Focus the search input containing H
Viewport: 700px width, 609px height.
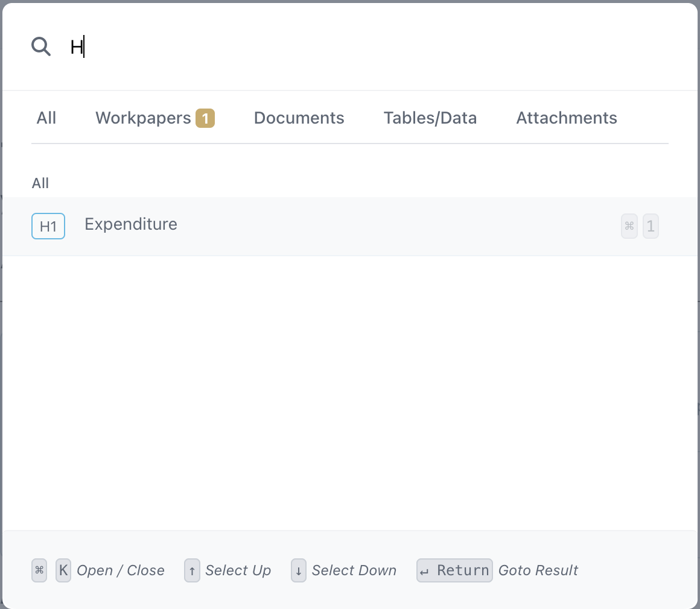pos(369,47)
